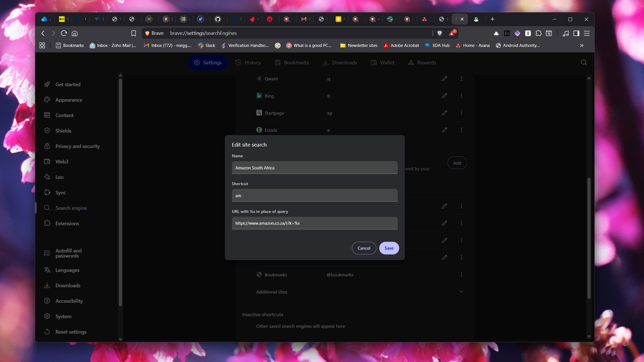
Task: Show hidden bookmarks overflow chevron
Action: (x=582, y=45)
